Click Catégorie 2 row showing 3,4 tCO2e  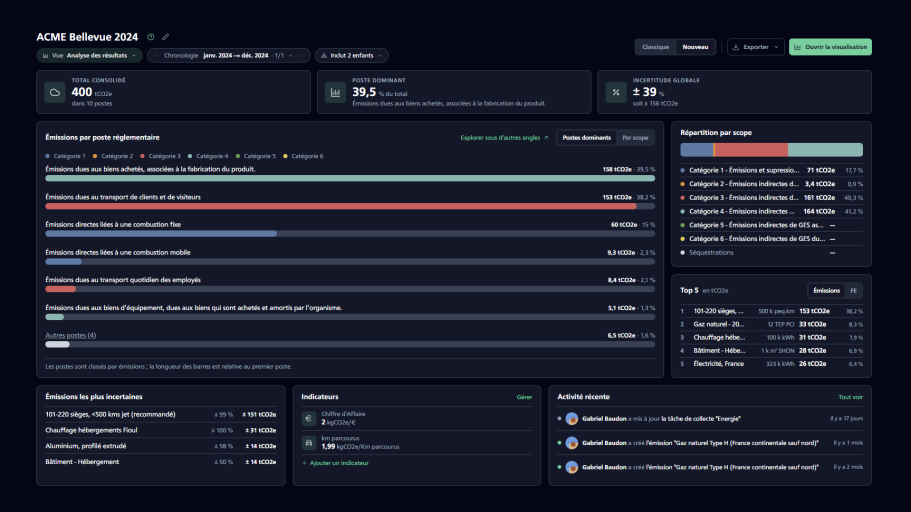coord(772,184)
